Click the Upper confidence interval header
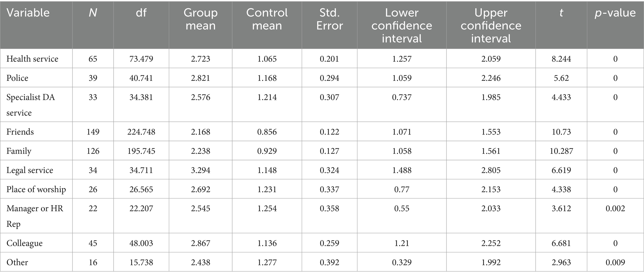The height and width of the screenshot is (277, 644). click(491, 25)
